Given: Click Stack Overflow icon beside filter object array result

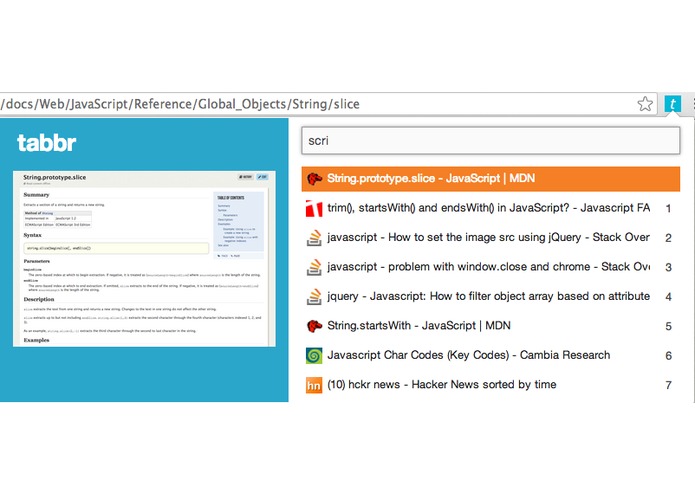Looking at the screenshot, I should [x=314, y=297].
